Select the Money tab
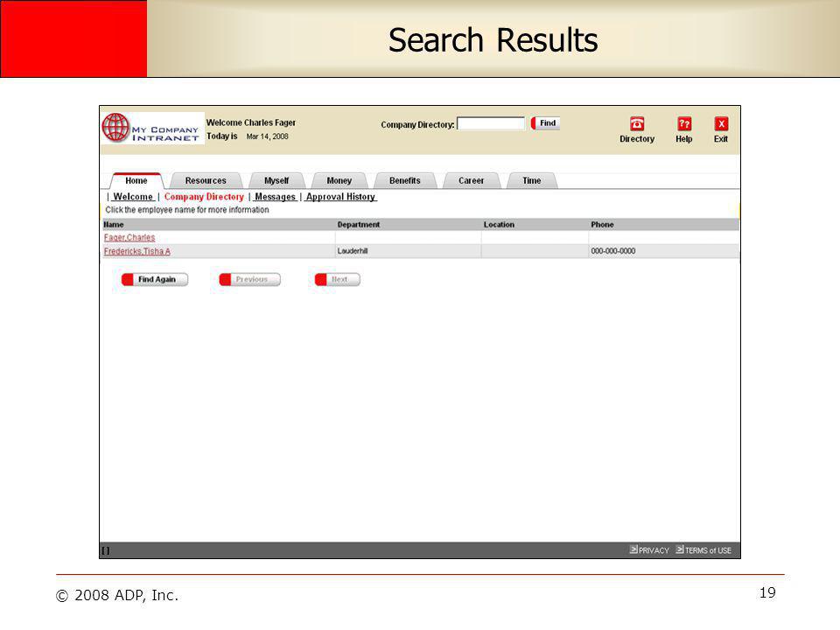840x630 pixels. point(339,180)
